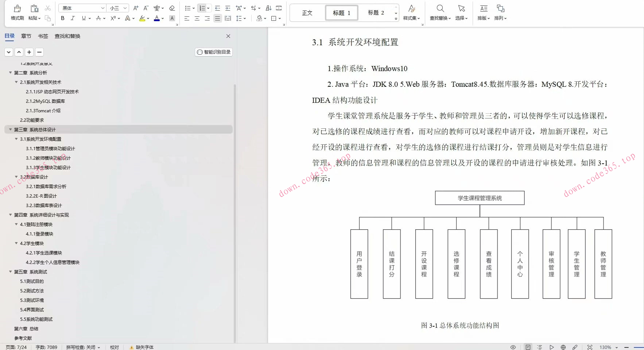Viewport: 644px width, 350px height.
Task: Pick a font color from the color swatch
Action: click(156, 18)
